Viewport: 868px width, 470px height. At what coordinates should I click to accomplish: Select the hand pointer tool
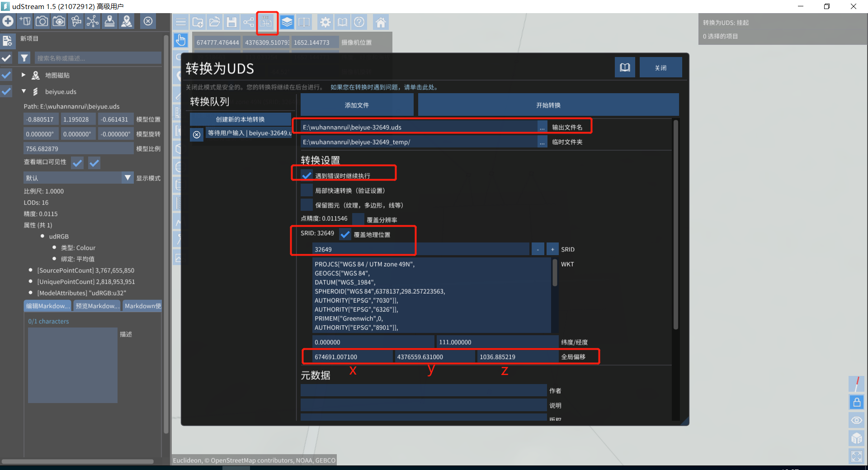[181, 40]
